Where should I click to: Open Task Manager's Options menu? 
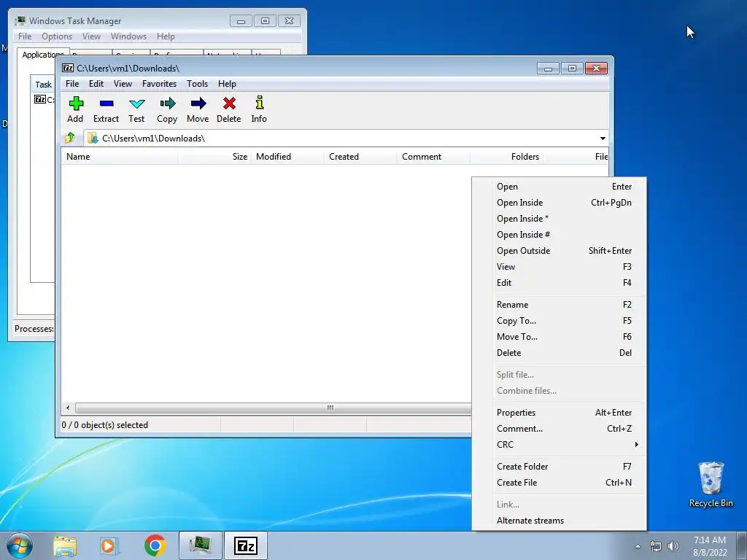click(57, 36)
